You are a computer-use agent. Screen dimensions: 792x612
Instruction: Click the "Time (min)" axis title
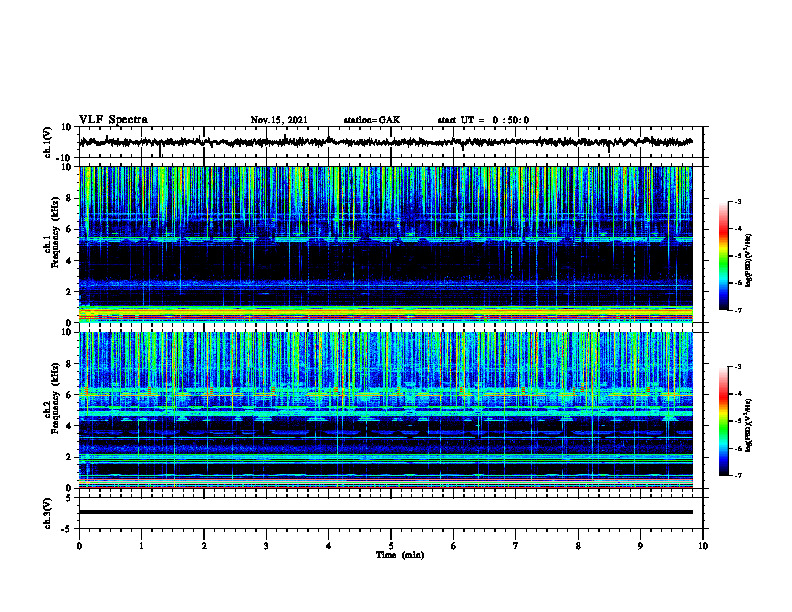400,555
